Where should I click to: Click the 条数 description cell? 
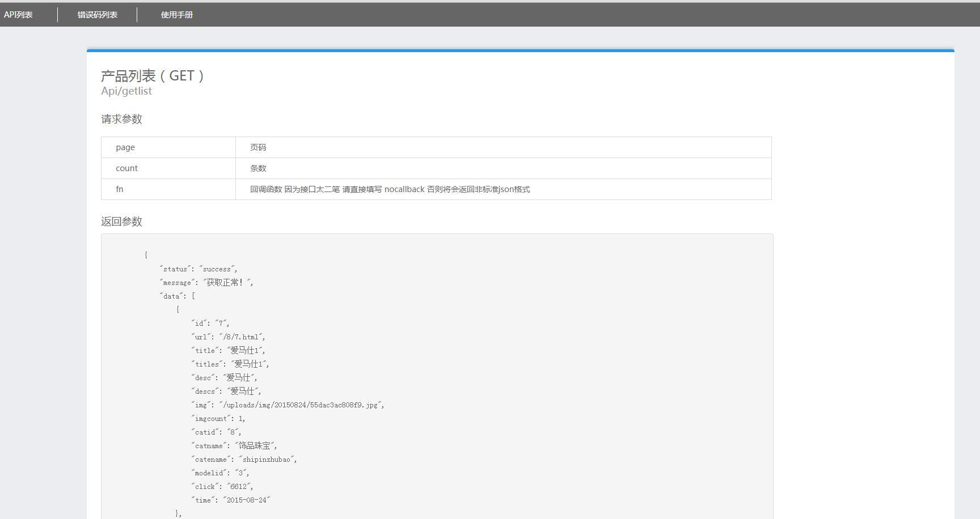tap(256, 168)
